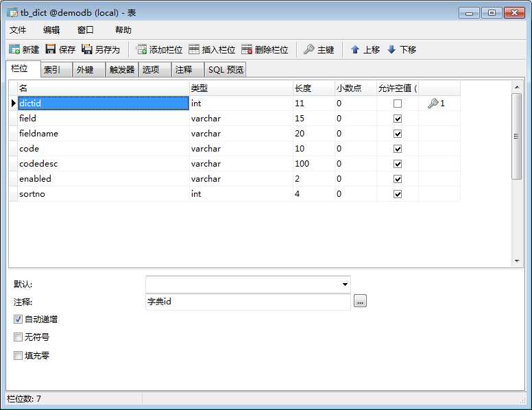The image size is (532, 410).
Task: Click the 保存 (Save) floppy disk icon
Action: click(x=51, y=49)
